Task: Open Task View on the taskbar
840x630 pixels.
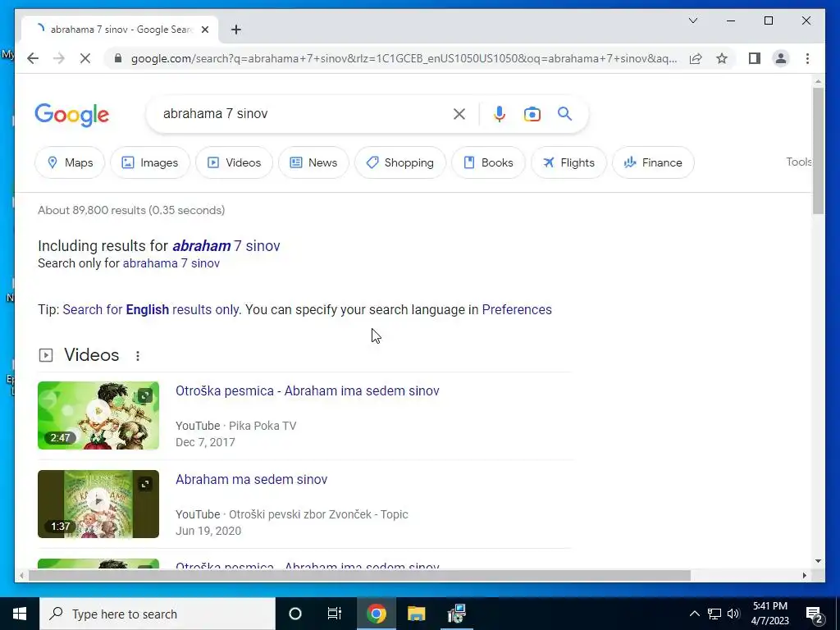Action: (335, 614)
